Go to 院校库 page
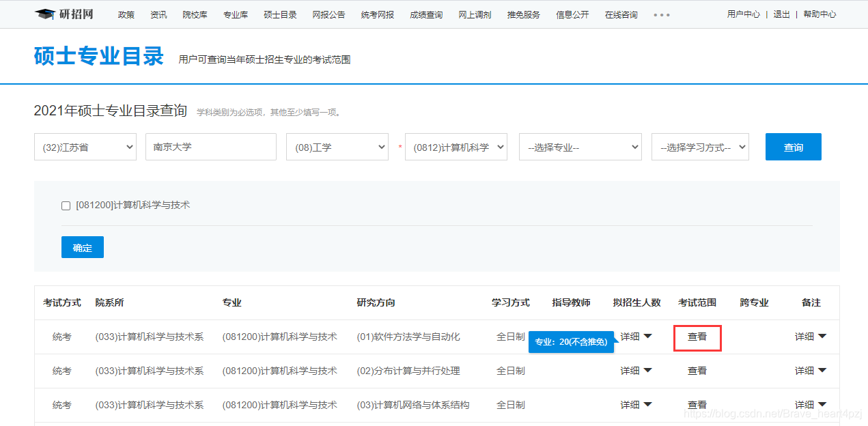868x426 pixels. coord(195,14)
